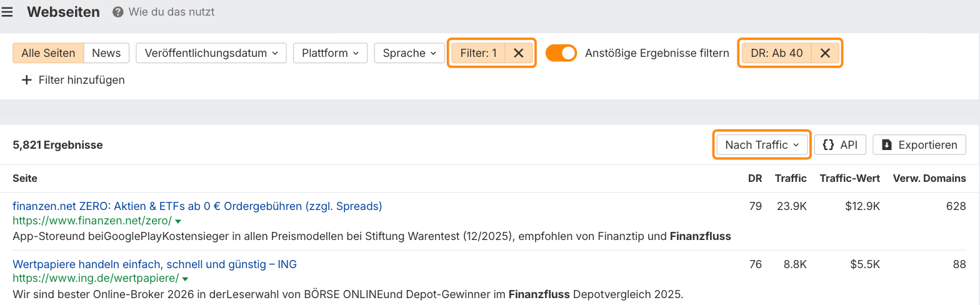
Task: Select the Alle Seiten tab
Action: (48, 53)
